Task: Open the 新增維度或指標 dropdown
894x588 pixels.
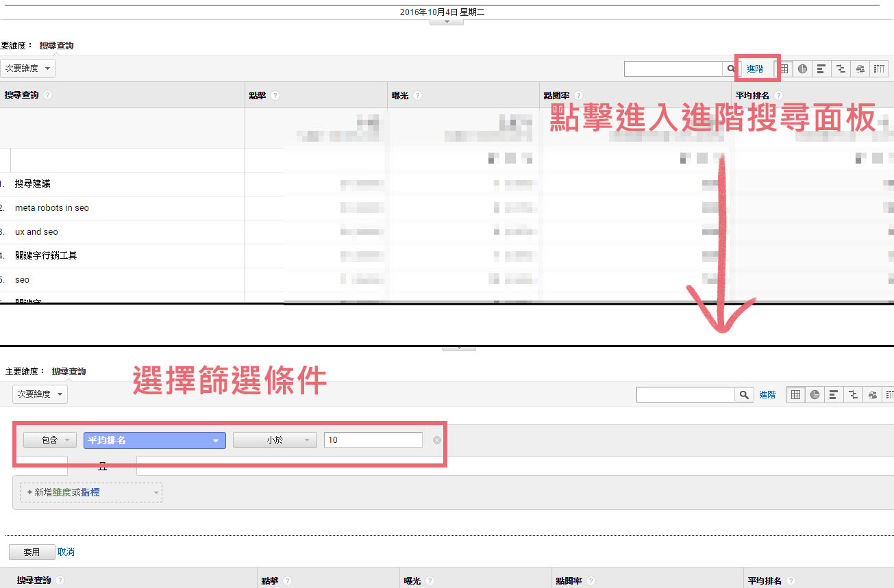Action: click(91, 492)
